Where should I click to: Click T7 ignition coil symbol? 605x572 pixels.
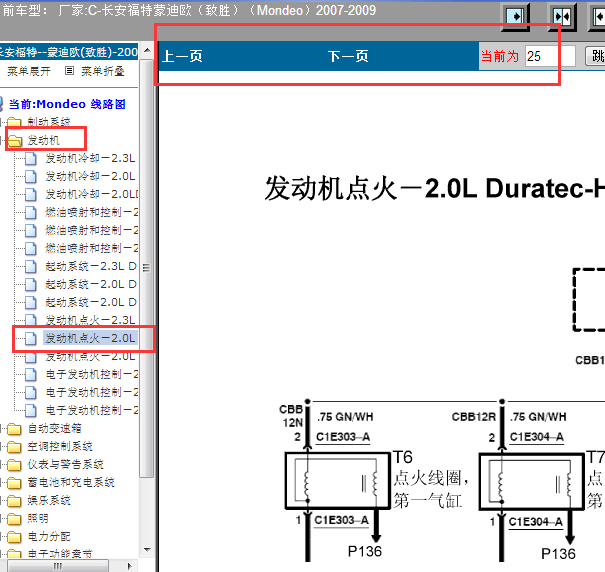tap(532, 481)
